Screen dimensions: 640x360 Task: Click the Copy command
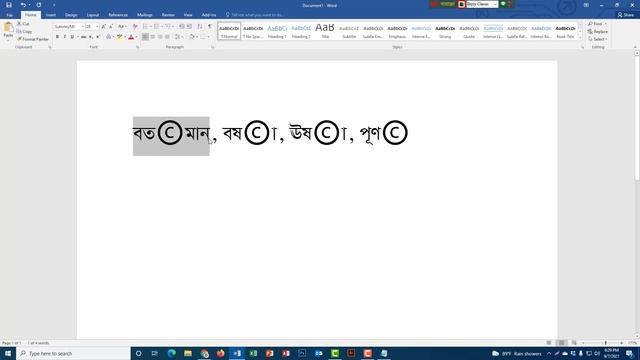[24, 31]
